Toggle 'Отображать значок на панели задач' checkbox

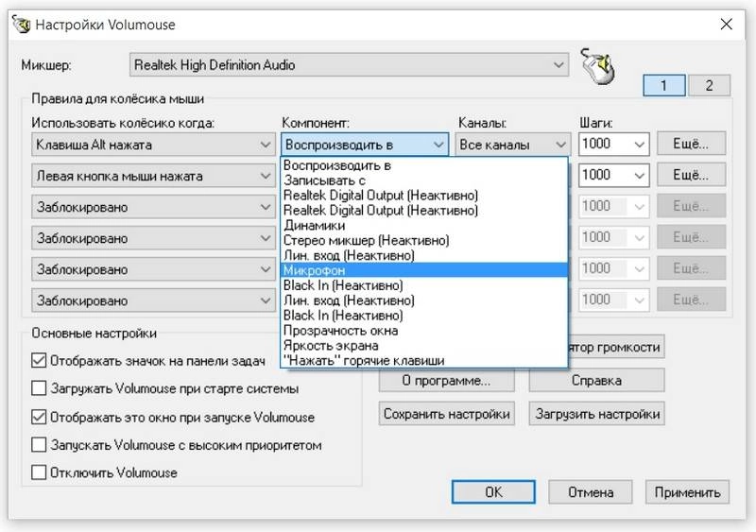click(39, 361)
